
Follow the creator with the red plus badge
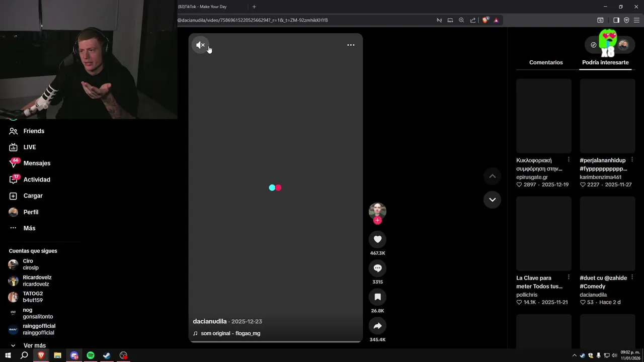[x=377, y=220]
